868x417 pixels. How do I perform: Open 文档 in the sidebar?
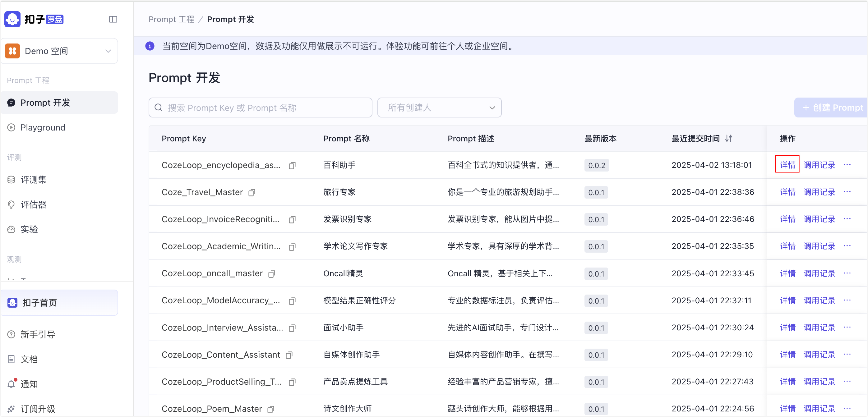coord(60,360)
